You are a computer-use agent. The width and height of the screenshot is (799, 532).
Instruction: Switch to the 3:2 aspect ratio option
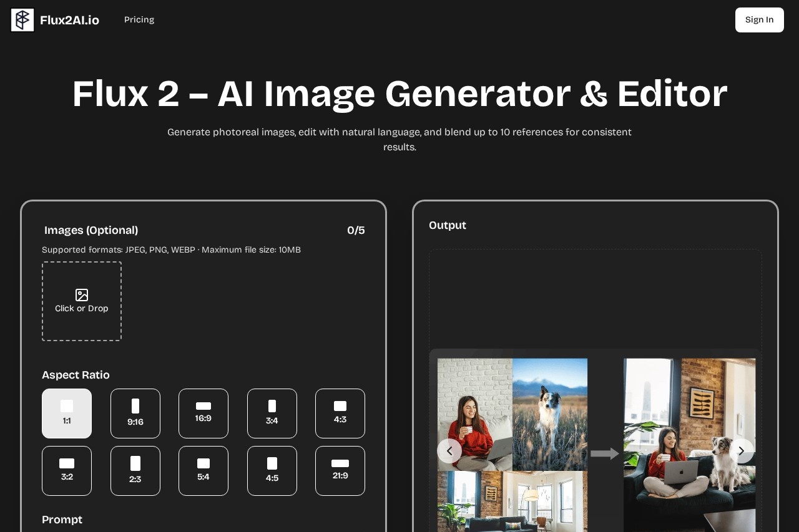[67, 470]
